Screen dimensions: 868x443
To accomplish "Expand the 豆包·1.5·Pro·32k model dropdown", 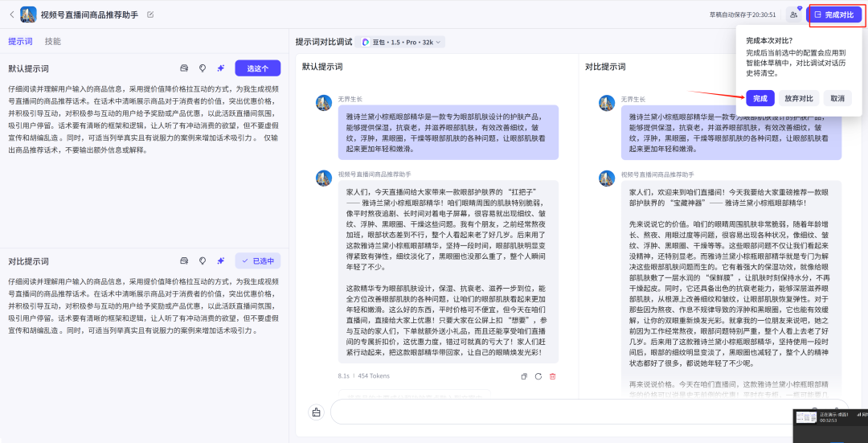I will (401, 42).
